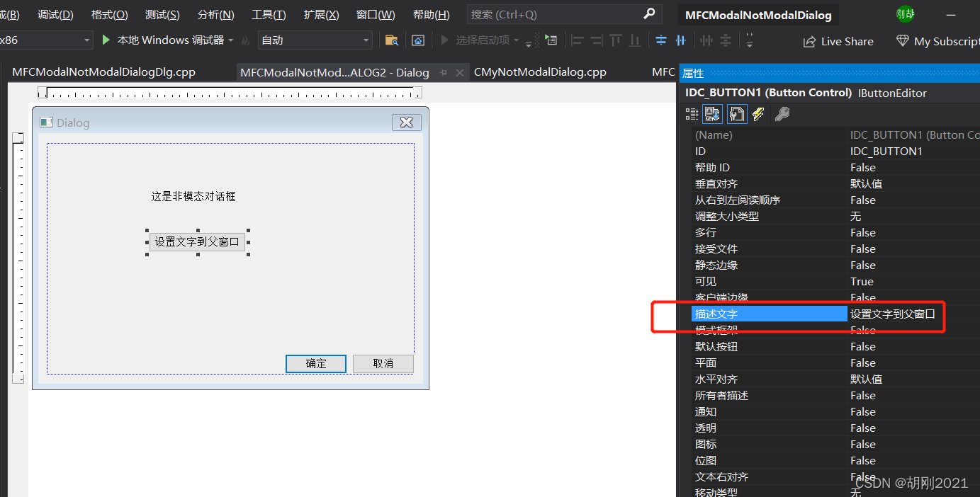Start debugging with green play arrow
Viewport: 980px width, 497px height.
click(x=106, y=40)
